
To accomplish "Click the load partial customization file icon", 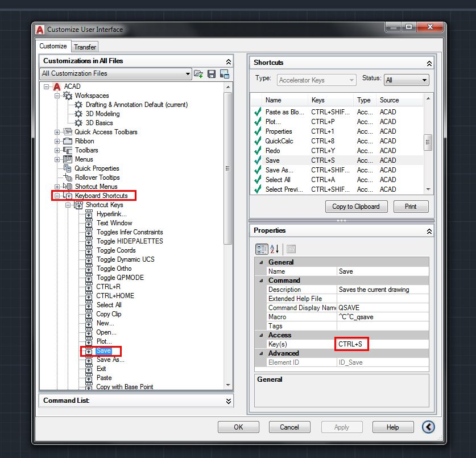I will tap(198, 73).
